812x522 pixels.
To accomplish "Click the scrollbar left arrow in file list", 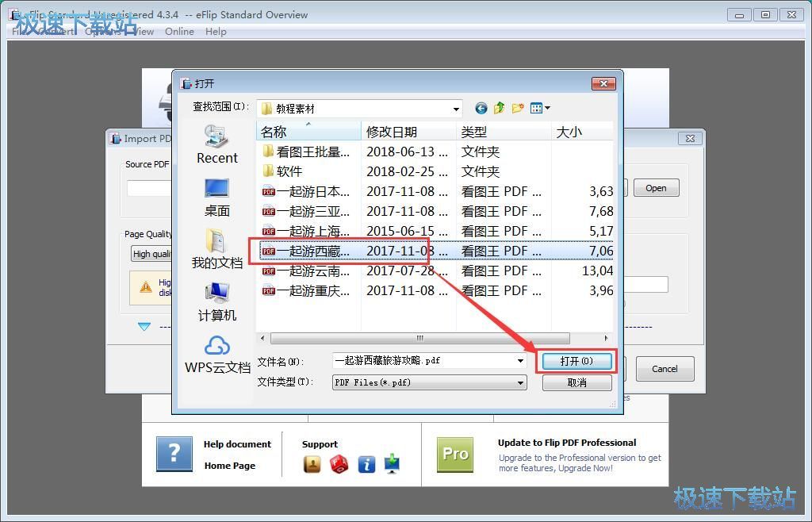I will tap(262, 338).
